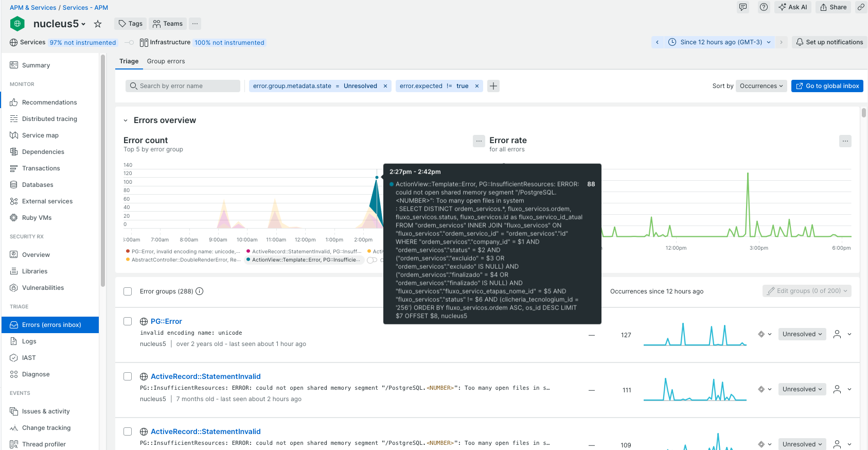Click 97% not instrumented services link
The image size is (868, 450).
pos(83,43)
